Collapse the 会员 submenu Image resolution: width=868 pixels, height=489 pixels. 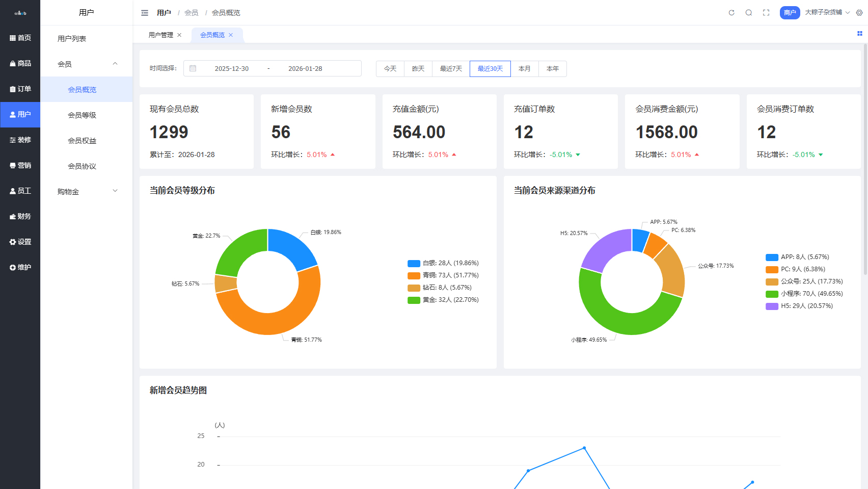(x=115, y=64)
